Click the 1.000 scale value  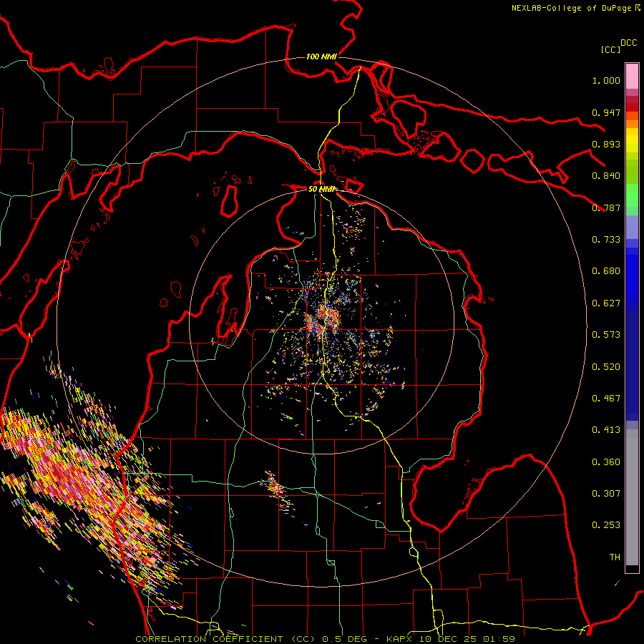pyautogui.click(x=606, y=80)
